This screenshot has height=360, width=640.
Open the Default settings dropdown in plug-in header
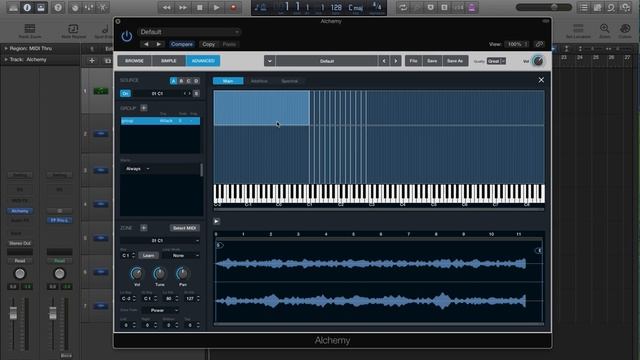[x=189, y=32]
